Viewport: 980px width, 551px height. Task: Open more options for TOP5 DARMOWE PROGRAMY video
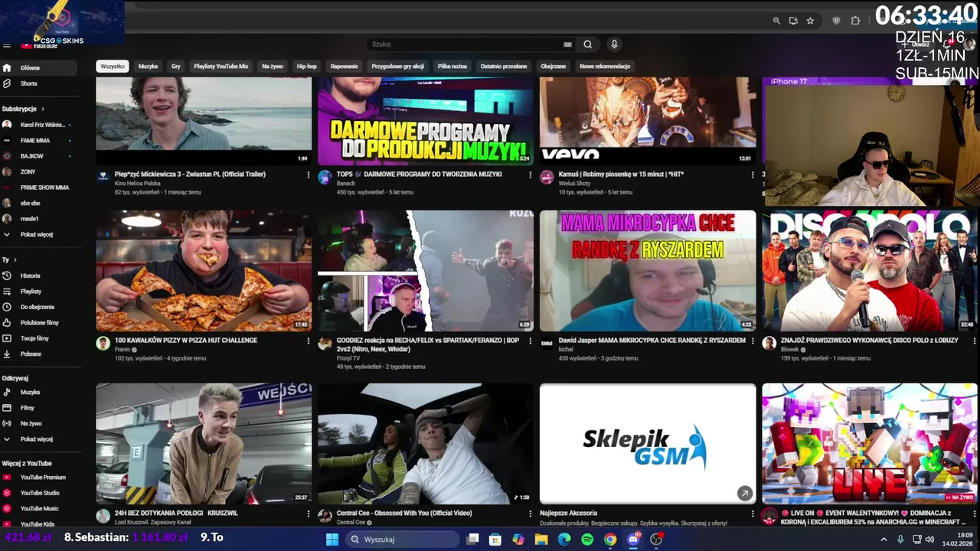pyautogui.click(x=530, y=174)
